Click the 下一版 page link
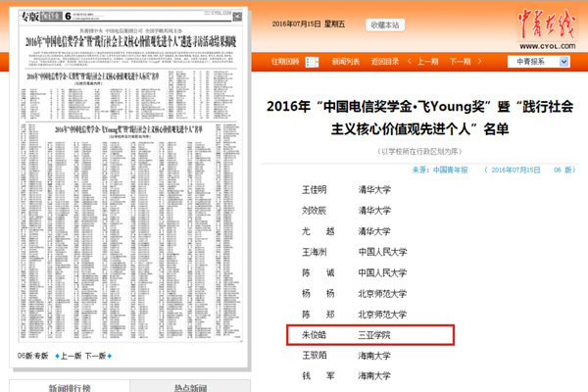Viewport: 588px width, 392px height. (x=95, y=356)
